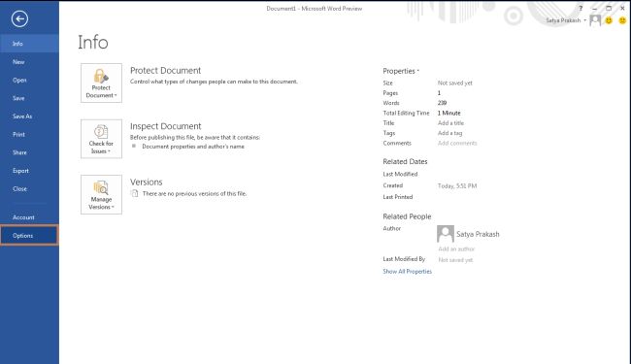
Task: Select the Info tab
Action: (29, 44)
